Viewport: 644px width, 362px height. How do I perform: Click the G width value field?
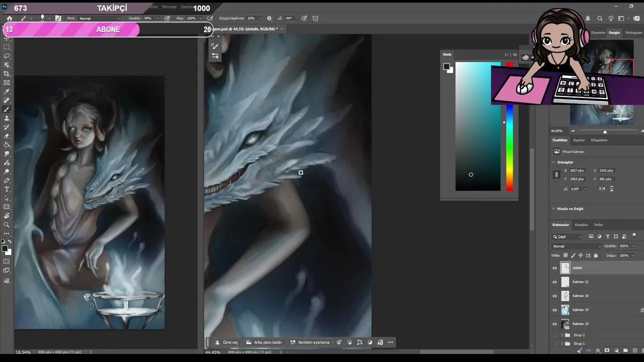[x=578, y=170]
